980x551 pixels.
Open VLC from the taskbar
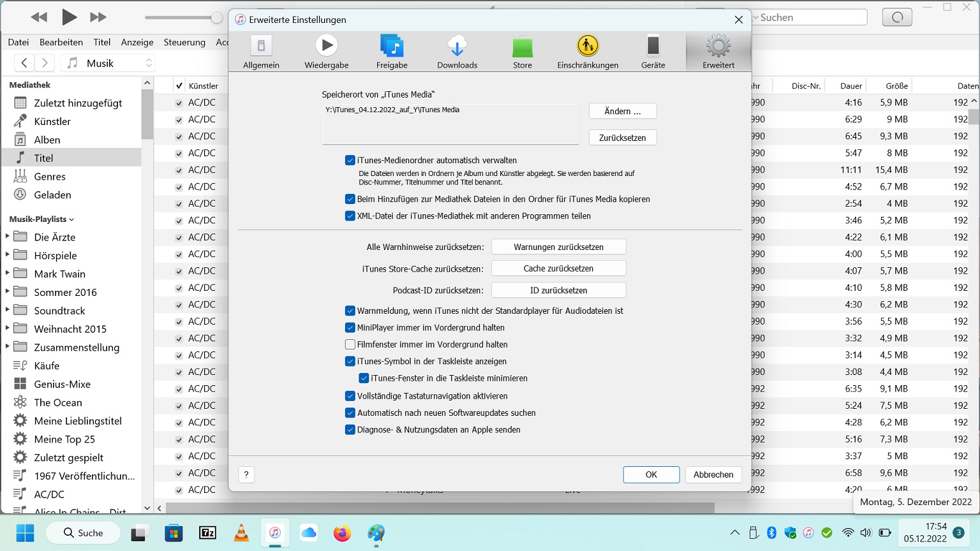[x=241, y=533]
